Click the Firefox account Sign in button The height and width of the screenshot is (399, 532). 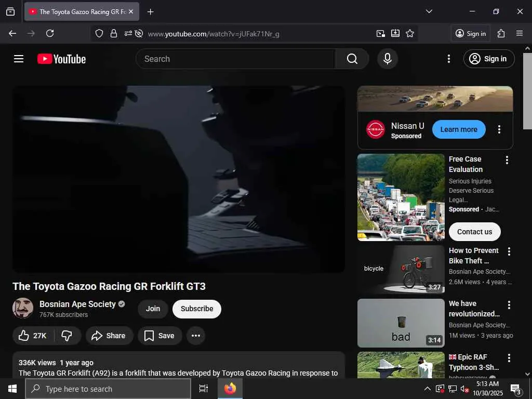471,33
